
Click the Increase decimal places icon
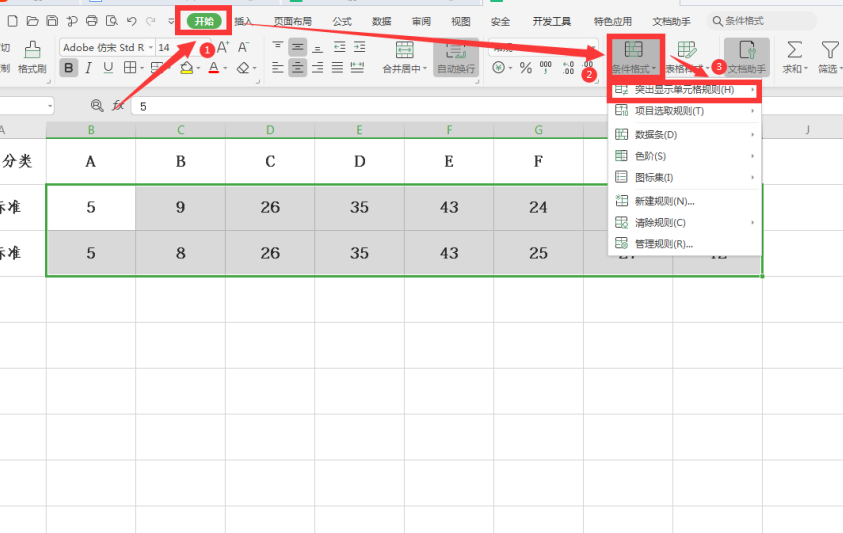[x=568, y=68]
